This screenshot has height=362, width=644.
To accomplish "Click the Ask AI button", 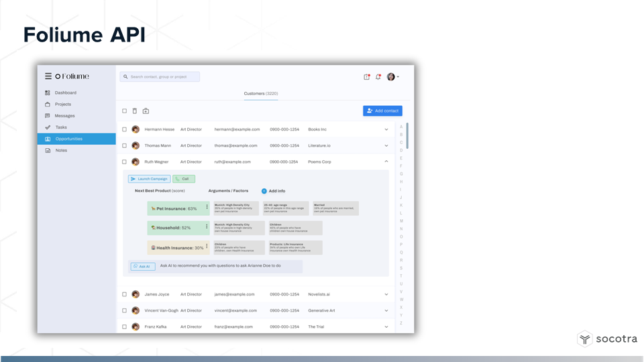I will [x=143, y=266].
